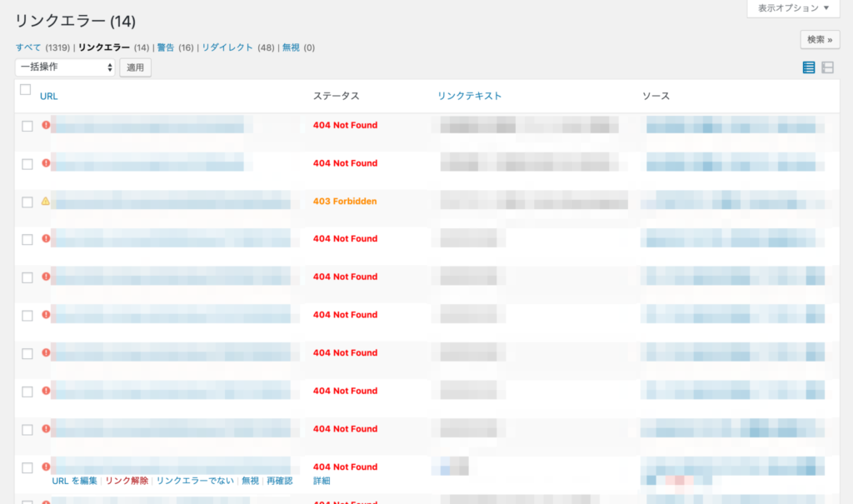Open the 一括操作 bulk action dropdown
This screenshot has height=504, width=853.
pyautogui.click(x=65, y=67)
